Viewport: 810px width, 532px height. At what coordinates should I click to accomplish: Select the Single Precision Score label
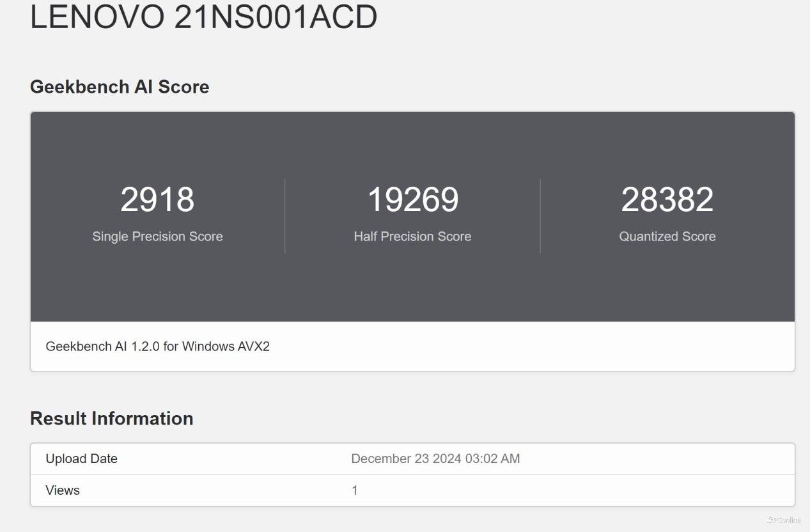point(157,237)
